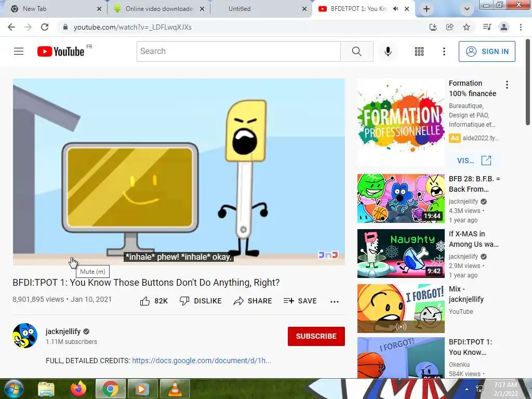Click the SIGN IN button

[x=487, y=51]
